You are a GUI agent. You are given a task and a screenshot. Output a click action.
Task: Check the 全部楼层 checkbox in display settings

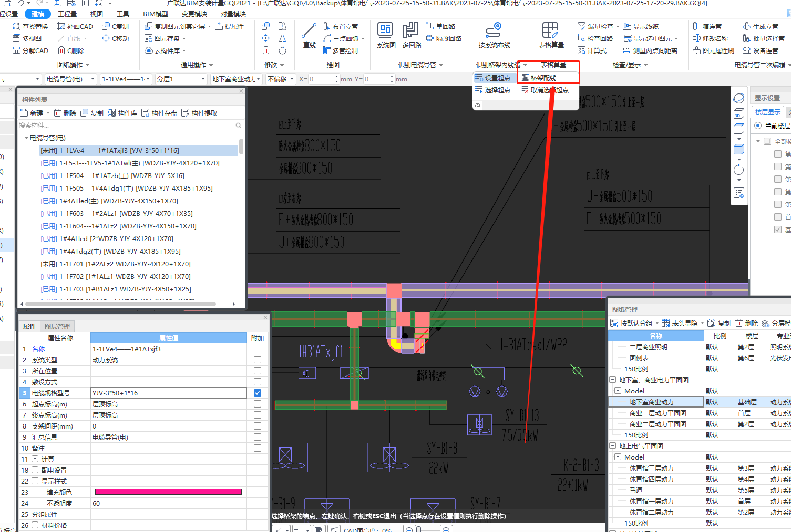(x=767, y=141)
